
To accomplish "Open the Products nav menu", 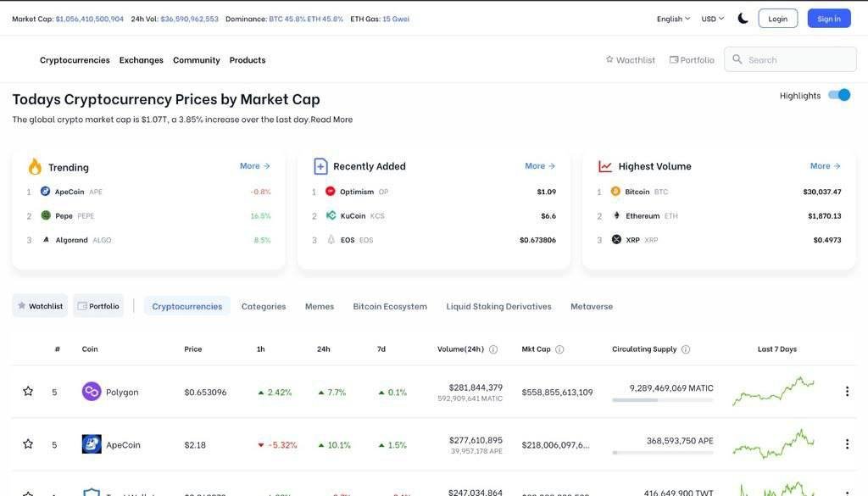I will (x=248, y=60).
